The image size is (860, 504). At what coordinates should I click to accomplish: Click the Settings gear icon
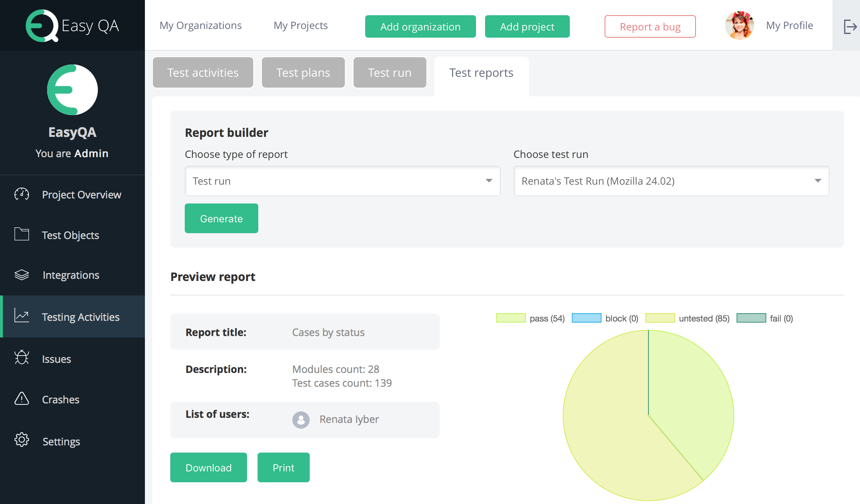pos(22,440)
